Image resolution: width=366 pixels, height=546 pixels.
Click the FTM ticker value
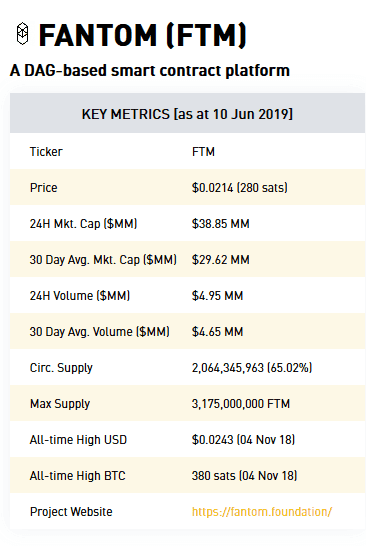point(203,152)
